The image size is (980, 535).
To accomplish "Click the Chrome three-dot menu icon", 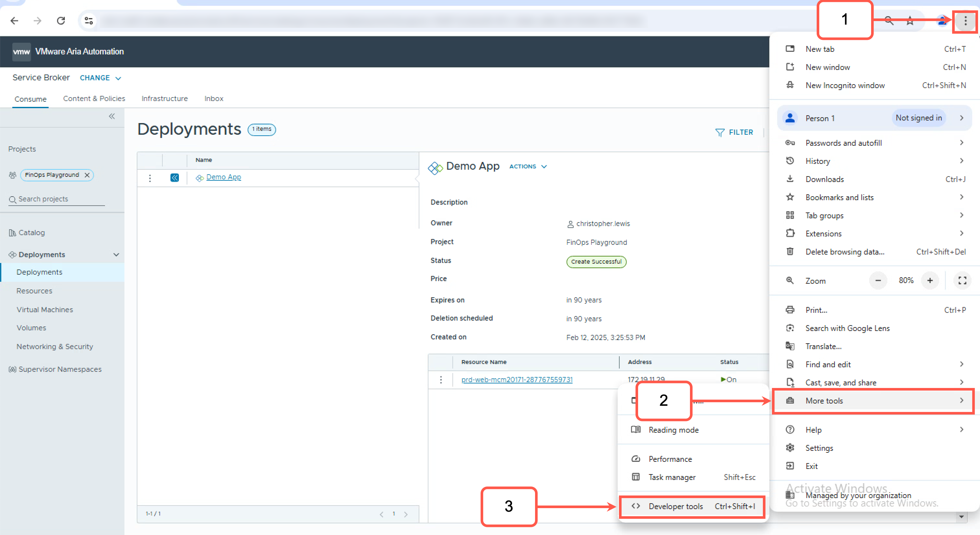I will tap(965, 21).
